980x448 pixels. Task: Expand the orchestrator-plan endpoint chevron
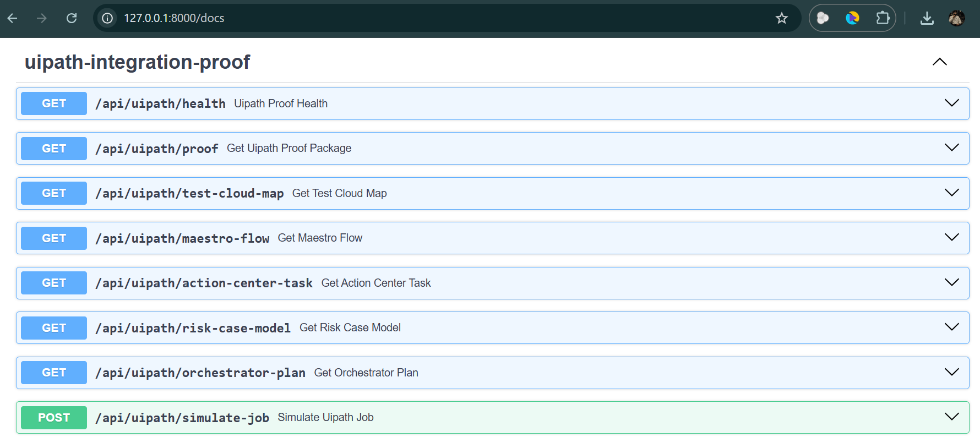[x=952, y=372]
